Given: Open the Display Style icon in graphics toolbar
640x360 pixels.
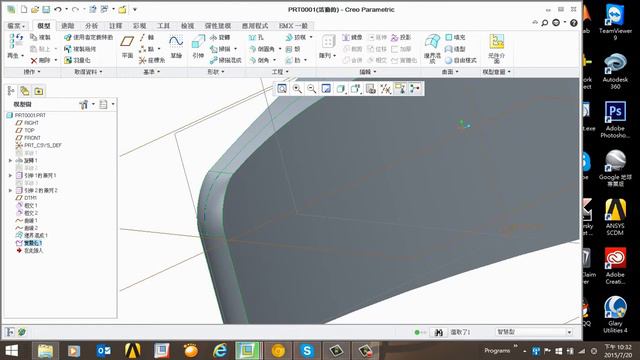Looking at the screenshot, I should (340, 89).
